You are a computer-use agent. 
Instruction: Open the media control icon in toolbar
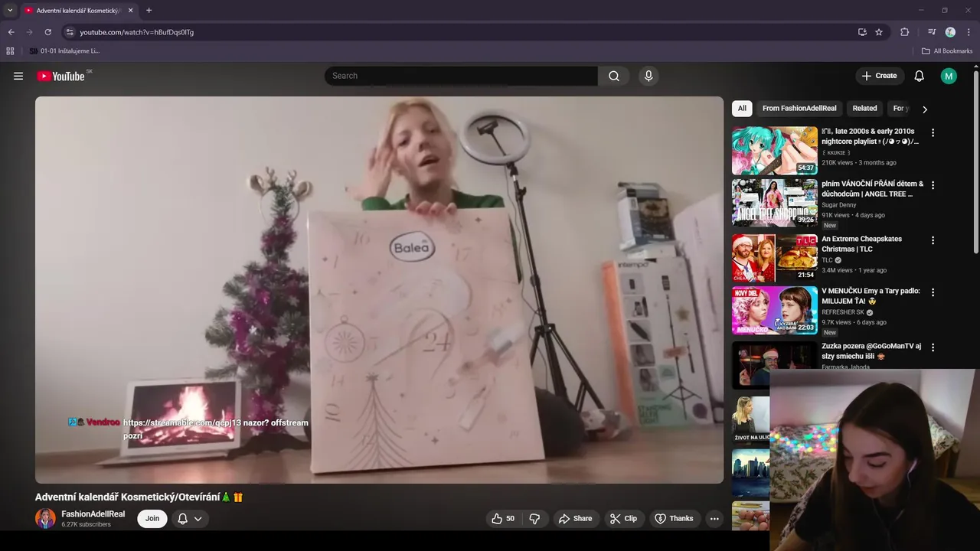point(932,32)
